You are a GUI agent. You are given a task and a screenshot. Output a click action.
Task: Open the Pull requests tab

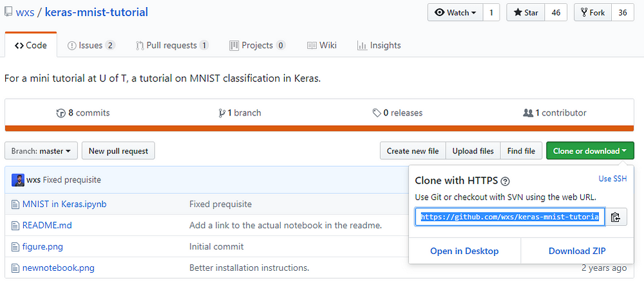(x=172, y=45)
